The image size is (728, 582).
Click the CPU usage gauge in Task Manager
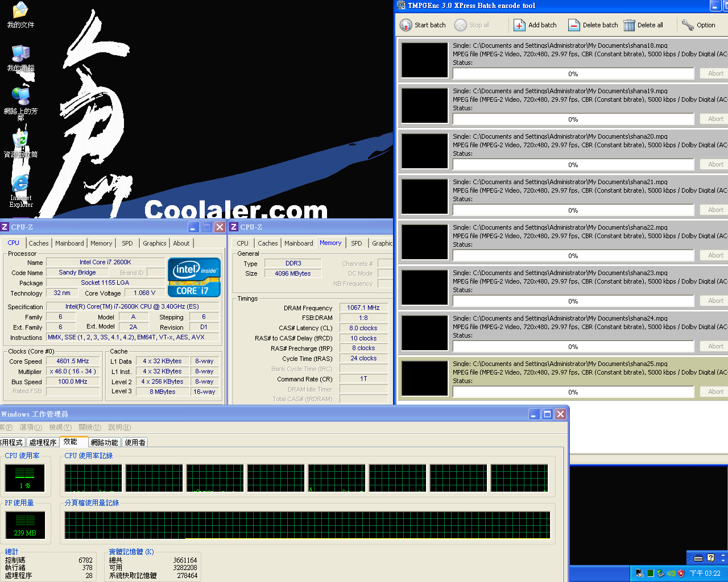(25, 477)
